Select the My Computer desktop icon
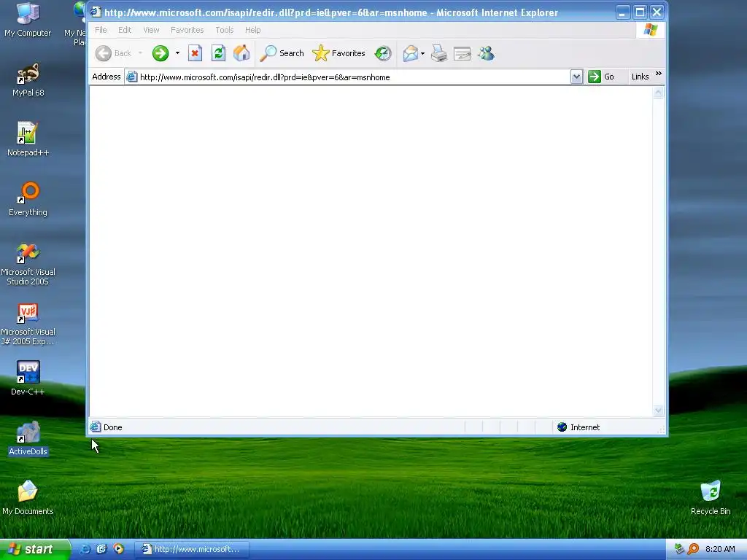 coord(28,20)
